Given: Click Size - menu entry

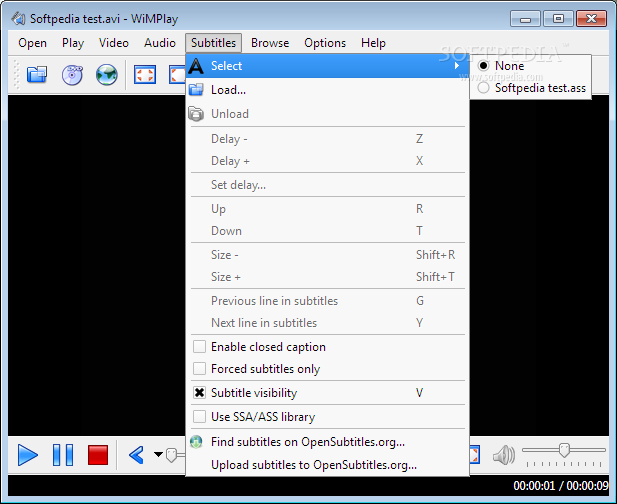Looking at the screenshot, I should coord(327,255).
